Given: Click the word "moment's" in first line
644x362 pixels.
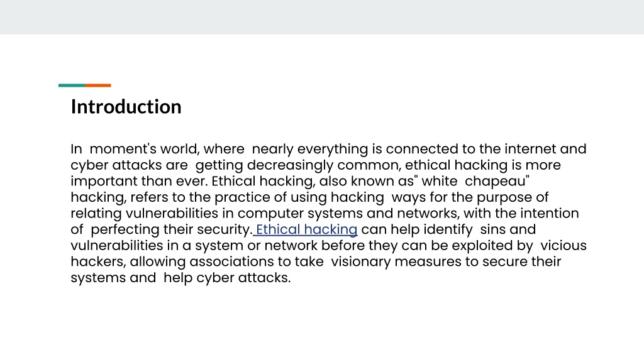Looking at the screenshot, I should [123, 149].
